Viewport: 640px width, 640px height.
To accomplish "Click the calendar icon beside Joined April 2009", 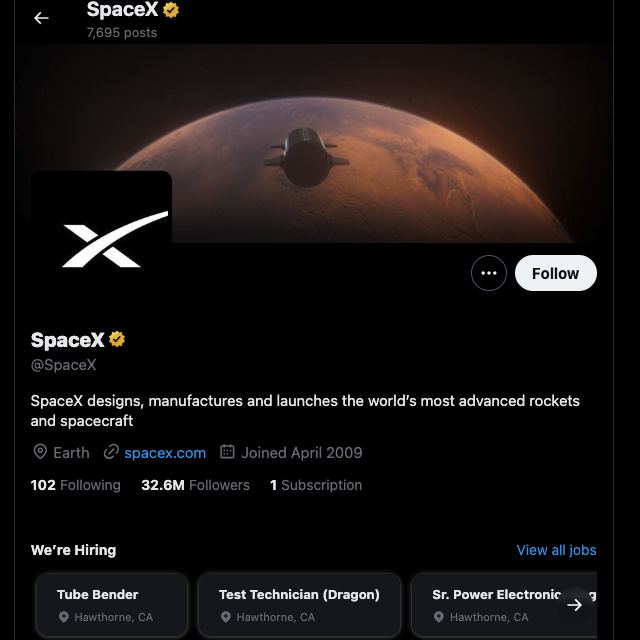I will 227,452.
